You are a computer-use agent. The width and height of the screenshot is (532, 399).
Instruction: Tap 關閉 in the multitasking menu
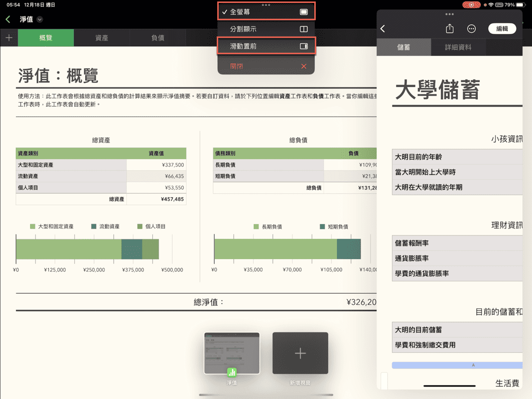tap(266, 66)
